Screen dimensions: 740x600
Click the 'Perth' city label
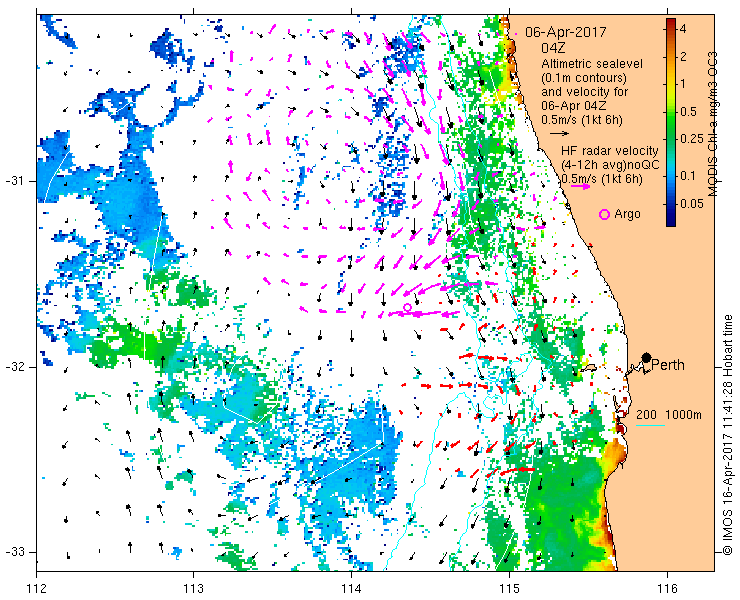click(x=668, y=365)
